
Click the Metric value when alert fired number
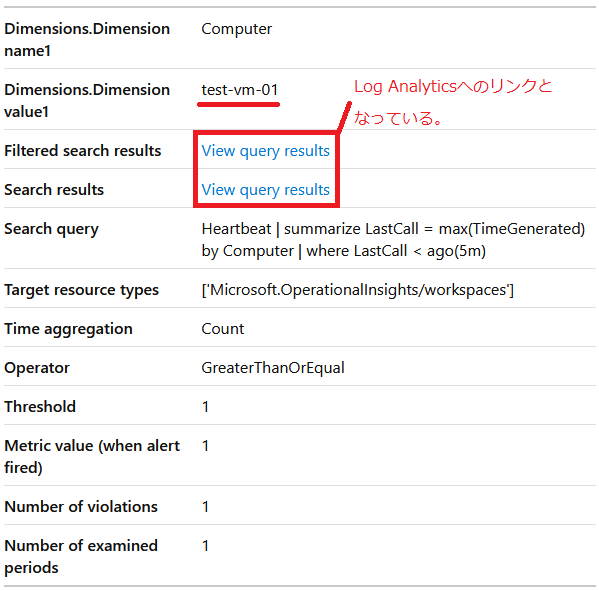coord(206,446)
